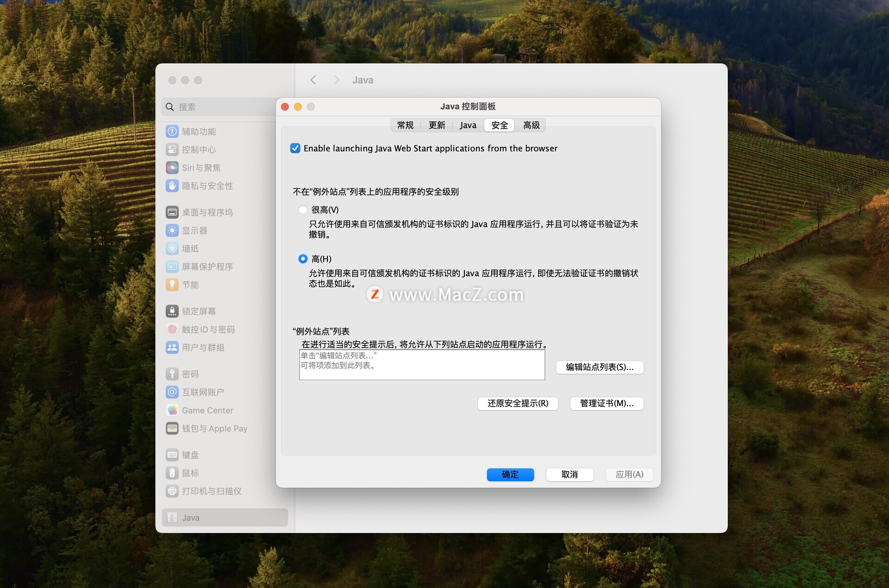This screenshot has width=889, height=588.
Task: Switch to the 高级 tab
Action: (531, 125)
